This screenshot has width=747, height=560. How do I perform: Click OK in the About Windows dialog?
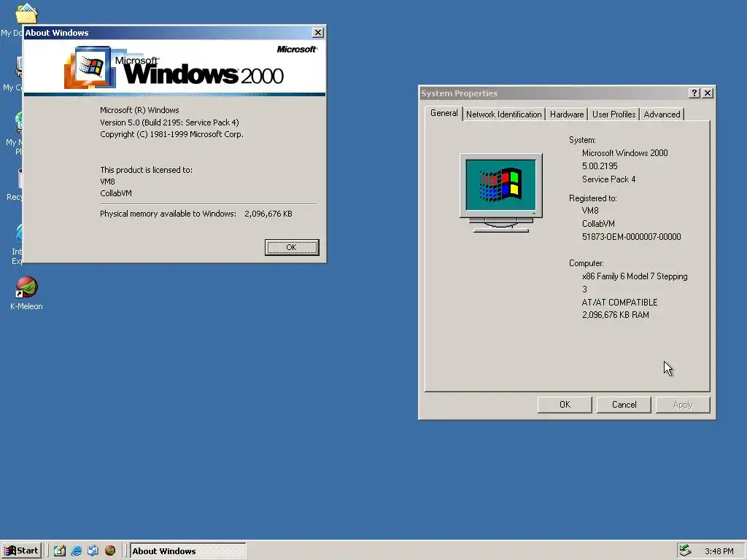pos(292,247)
